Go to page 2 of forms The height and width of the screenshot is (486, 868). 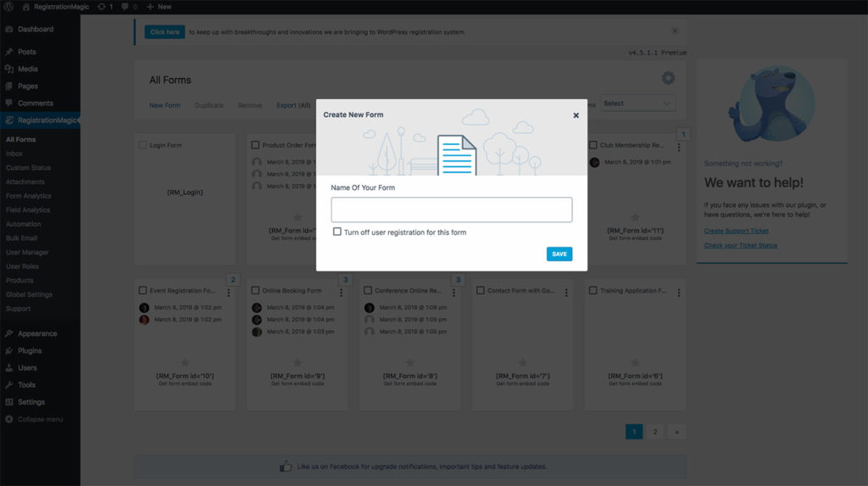[x=654, y=432]
